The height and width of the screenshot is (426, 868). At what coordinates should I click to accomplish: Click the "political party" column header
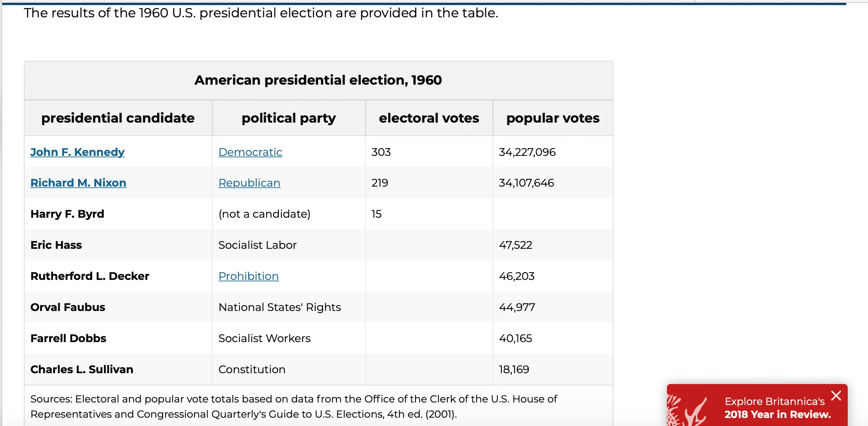tap(289, 118)
